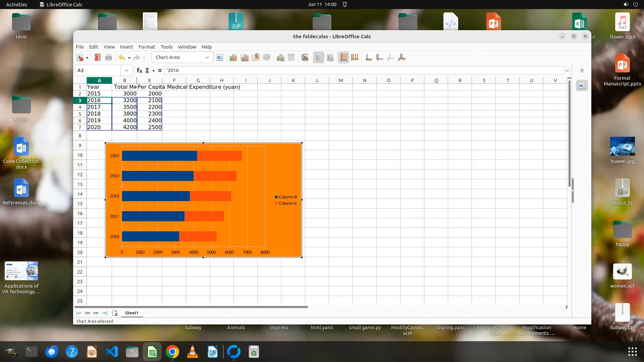Open the Insert menu

point(126,47)
